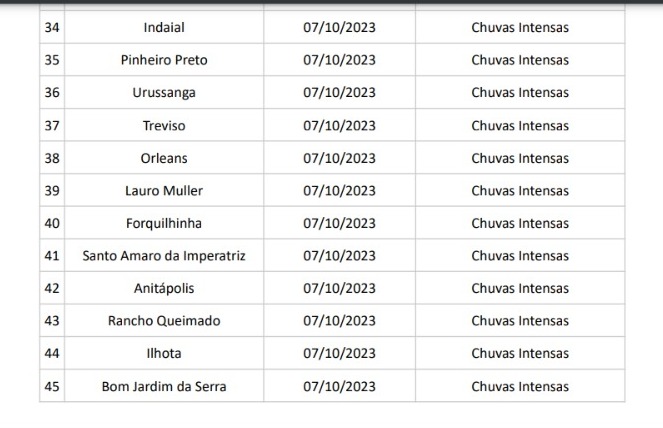Click Bom Jardim da Serra cell
Screen dimensions: 663x428
tap(164, 386)
